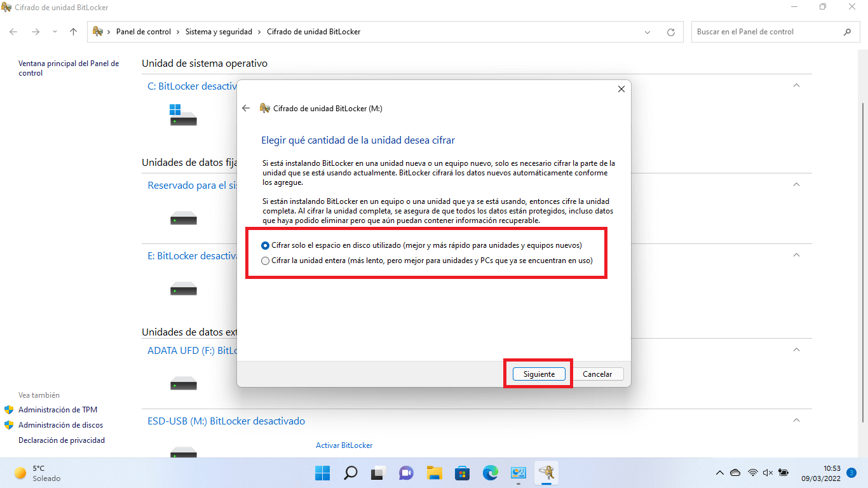868x488 pixels.
Task: Collapse the C: drive section chevron
Action: [796, 86]
